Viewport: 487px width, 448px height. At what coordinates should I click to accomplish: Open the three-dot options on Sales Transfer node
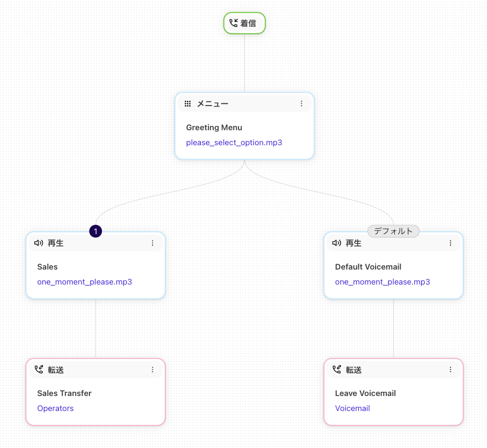coord(152,370)
